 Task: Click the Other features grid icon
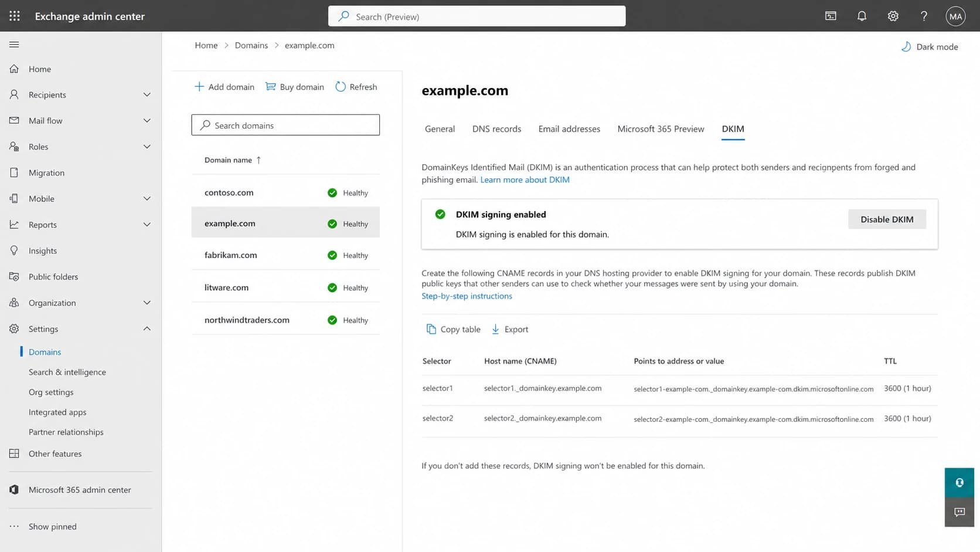[x=14, y=453]
